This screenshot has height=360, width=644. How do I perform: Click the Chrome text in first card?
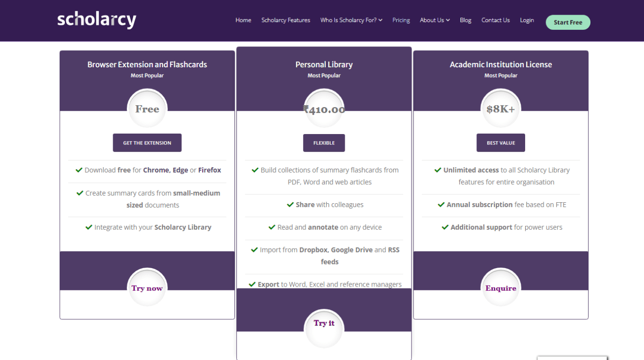pyautogui.click(x=156, y=170)
